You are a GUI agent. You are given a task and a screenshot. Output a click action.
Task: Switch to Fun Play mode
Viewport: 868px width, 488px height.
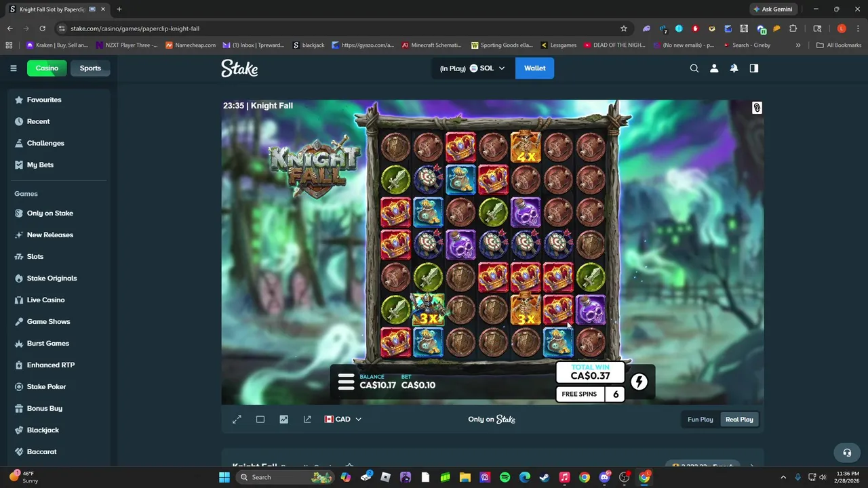701,420
